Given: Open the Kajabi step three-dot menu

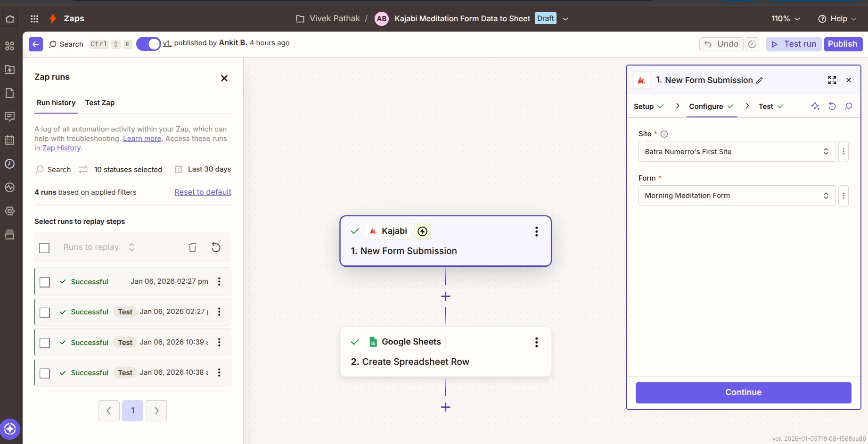Looking at the screenshot, I should [x=536, y=231].
